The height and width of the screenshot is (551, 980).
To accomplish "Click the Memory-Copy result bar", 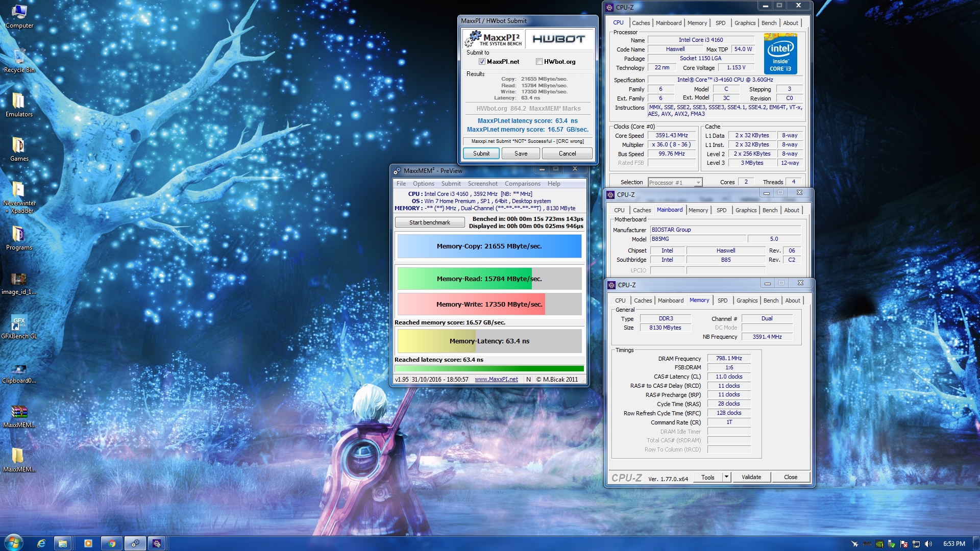I will tap(489, 246).
